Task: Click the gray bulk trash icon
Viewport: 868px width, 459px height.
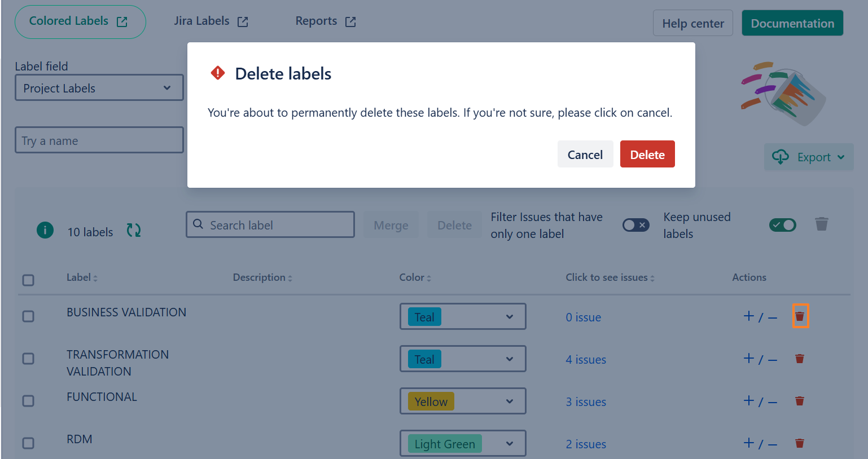Action: click(x=821, y=224)
